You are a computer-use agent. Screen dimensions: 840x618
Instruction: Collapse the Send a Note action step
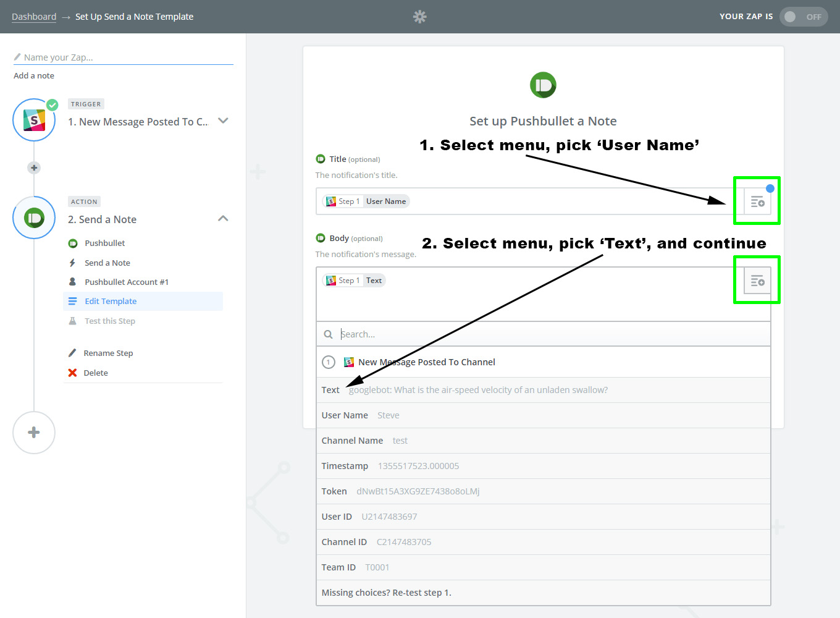pyautogui.click(x=223, y=219)
